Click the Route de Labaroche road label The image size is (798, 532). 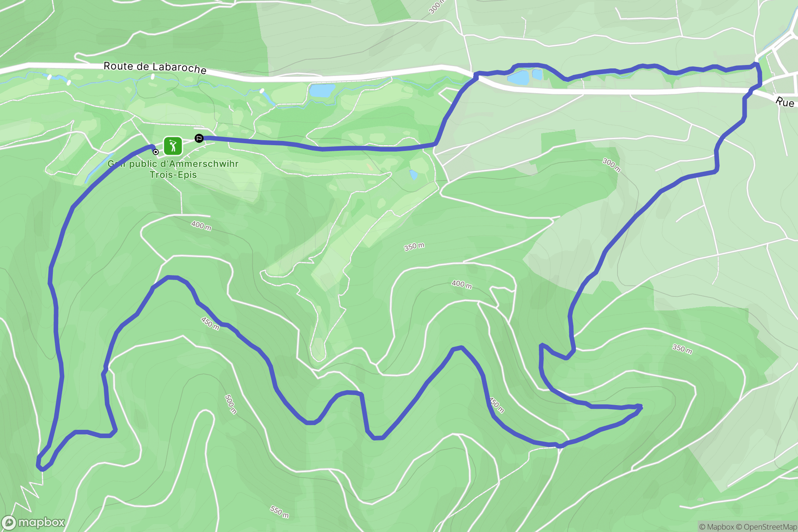pos(155,68)
